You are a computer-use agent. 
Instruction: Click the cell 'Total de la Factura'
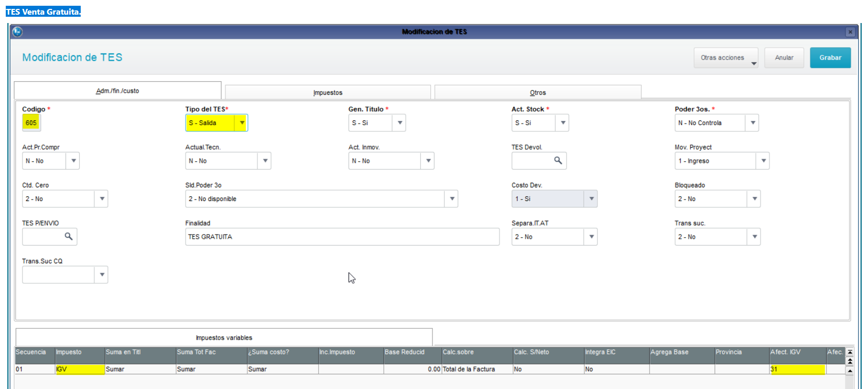478,369
